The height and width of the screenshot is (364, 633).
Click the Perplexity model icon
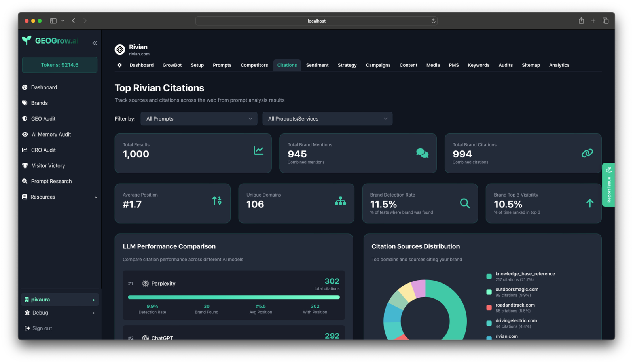pos(146,283)
